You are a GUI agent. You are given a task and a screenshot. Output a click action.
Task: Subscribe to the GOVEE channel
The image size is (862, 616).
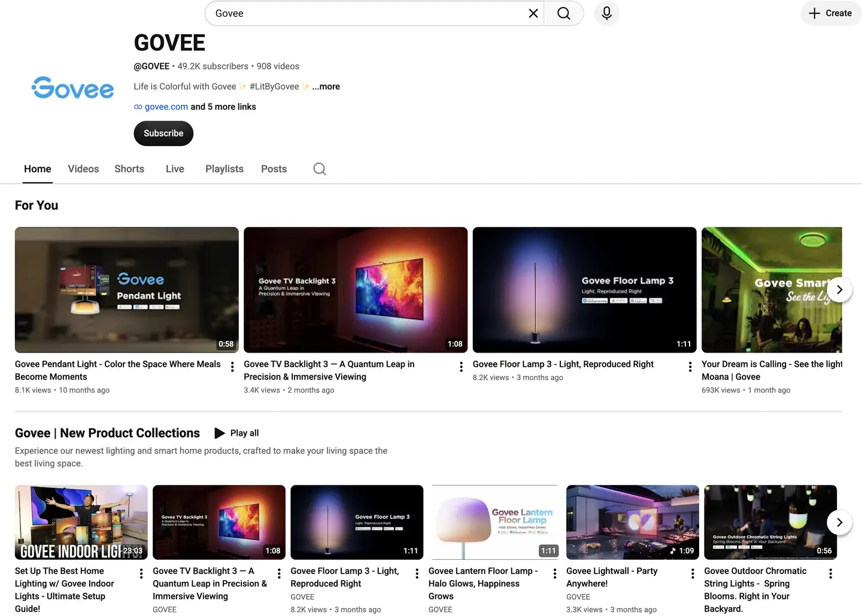point(163,133)
